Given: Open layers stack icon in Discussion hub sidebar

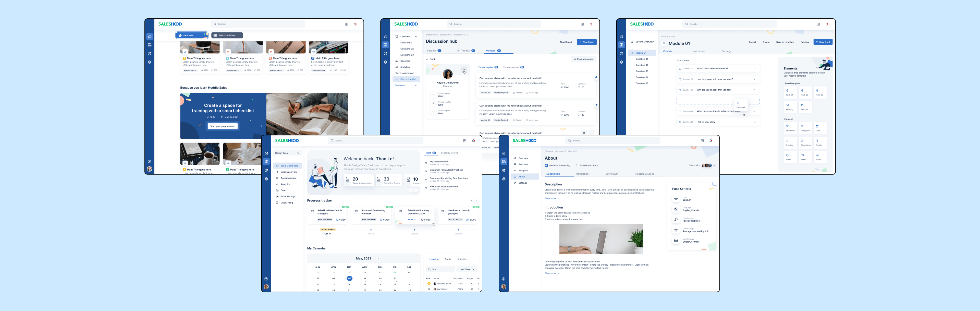Looking at the screenshot, I should (385, 62).
